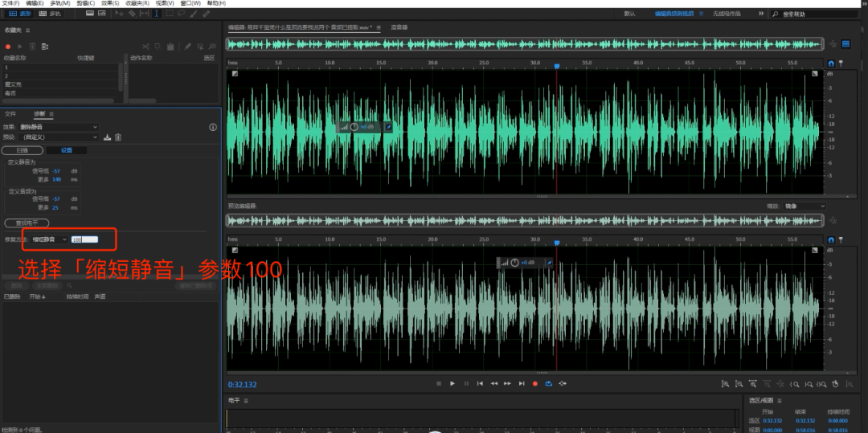The image size is (868, 433).
Task: Open the 效果 dropdown showing 删除静音
Action: 58,127
